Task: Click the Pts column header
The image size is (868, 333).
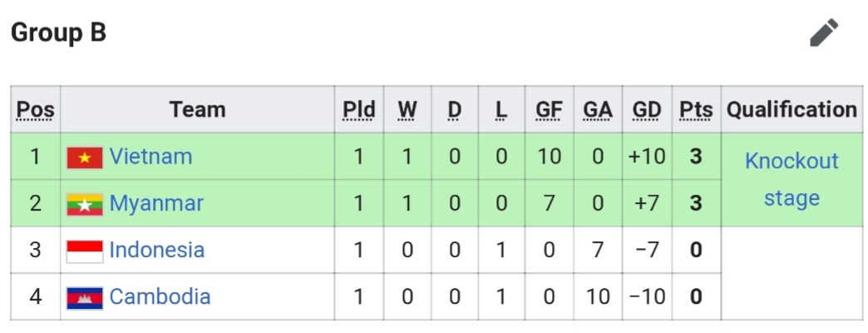Action: point(696,110)
